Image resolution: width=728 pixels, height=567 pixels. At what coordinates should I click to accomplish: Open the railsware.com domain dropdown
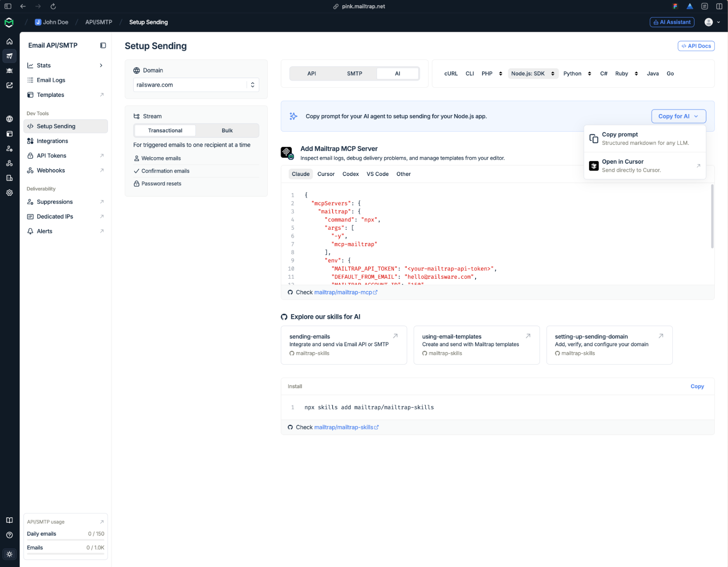point(196,85)
